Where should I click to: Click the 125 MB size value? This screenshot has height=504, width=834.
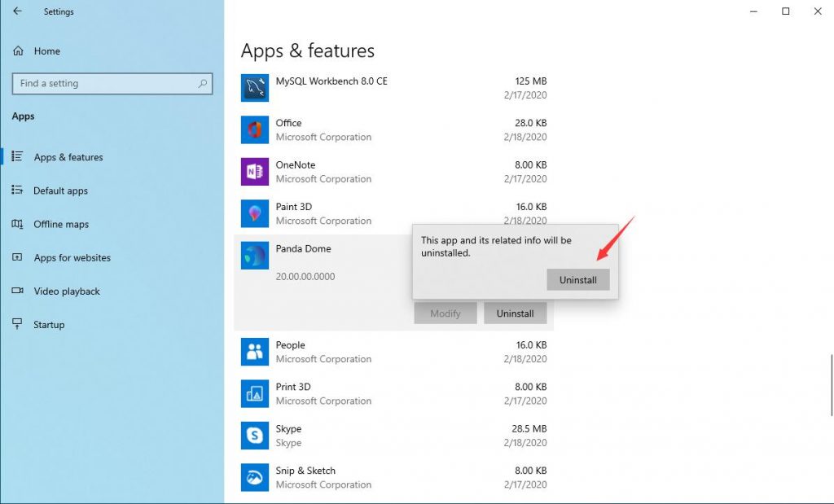(x=531, y=81)
